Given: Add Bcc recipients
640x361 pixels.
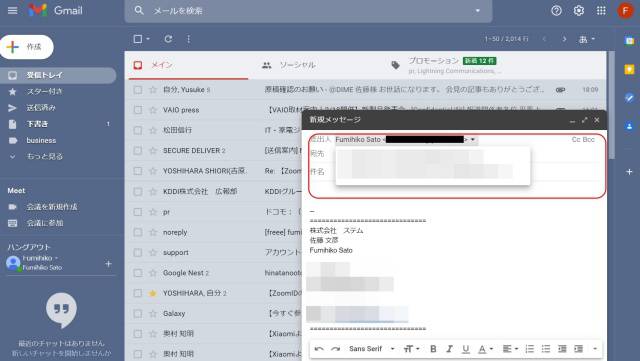Looking at the screenshot, I should tap(589, 140).
